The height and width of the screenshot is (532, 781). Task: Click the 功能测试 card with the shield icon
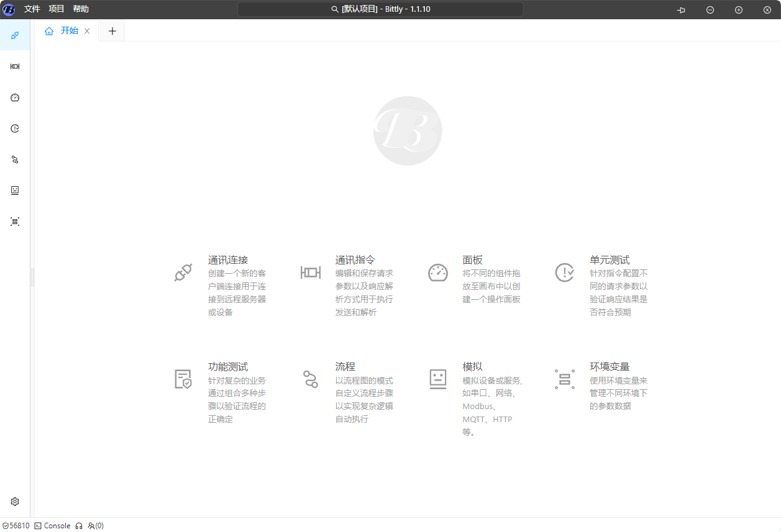coord(228,367)
